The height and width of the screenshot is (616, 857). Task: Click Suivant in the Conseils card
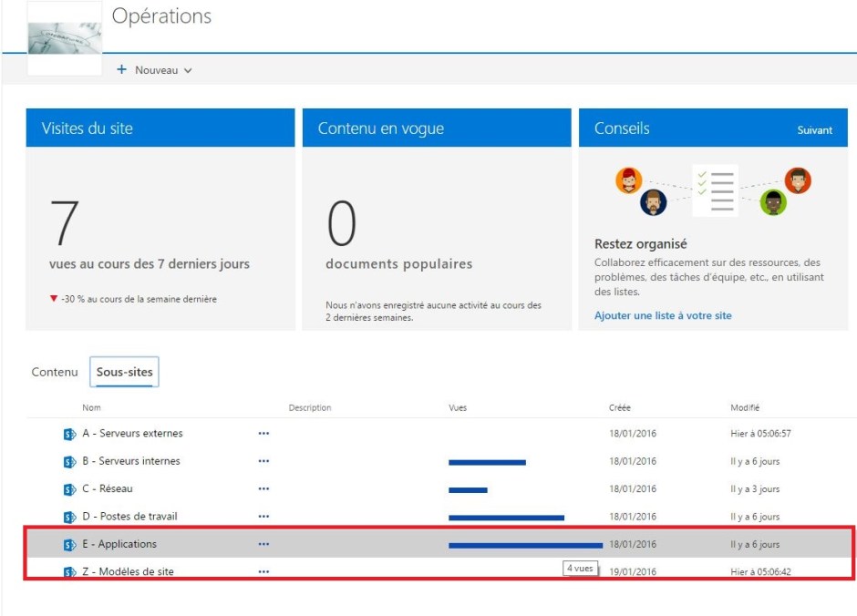coord(814,130)
